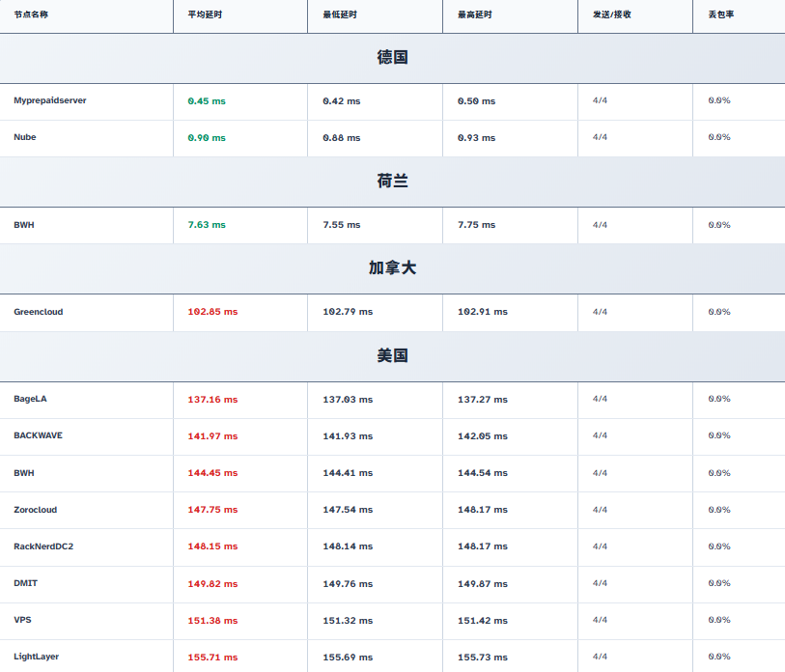Click the BACKWAVE node name

point(38,435)
